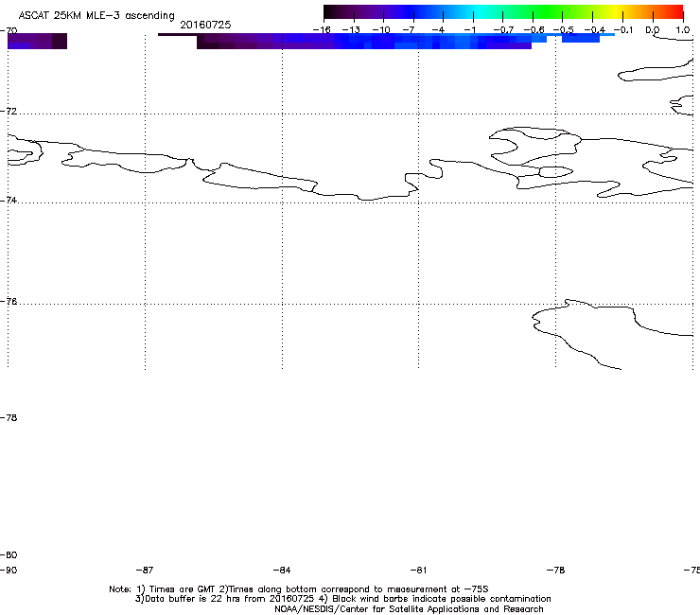Click the -7 color scale label
700x615 pixels.
409,30
